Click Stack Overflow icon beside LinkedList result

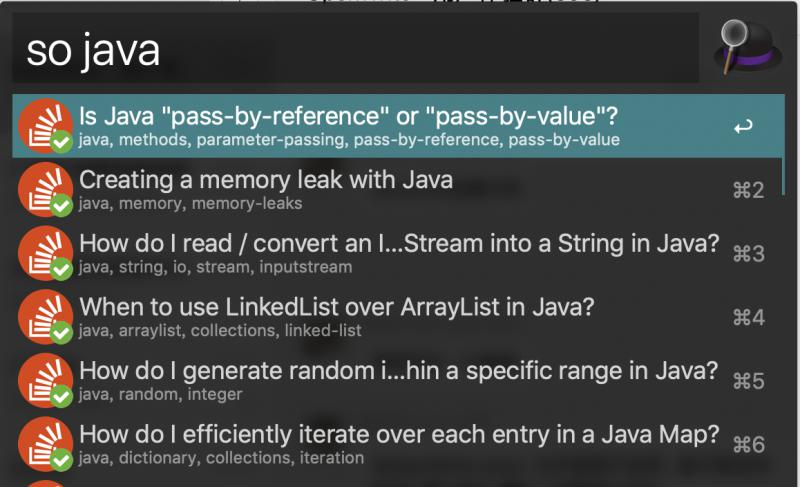pyautogui.click(x=45, y=317)
